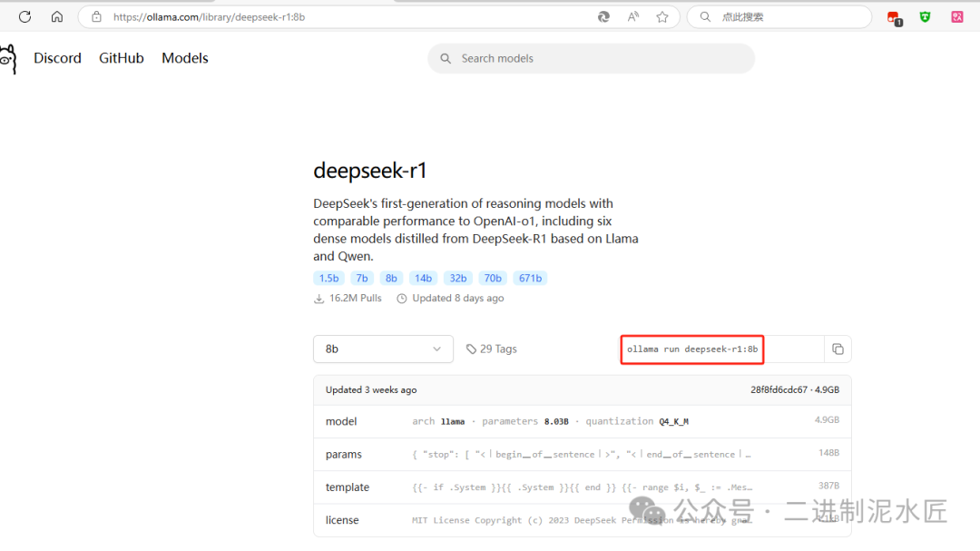Click the Updated 3 weeks ago text

click(371, 389)
